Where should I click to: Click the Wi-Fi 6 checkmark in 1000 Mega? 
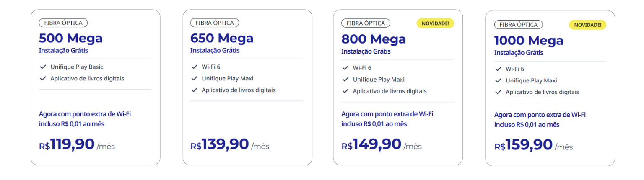[x=498, y=69]
